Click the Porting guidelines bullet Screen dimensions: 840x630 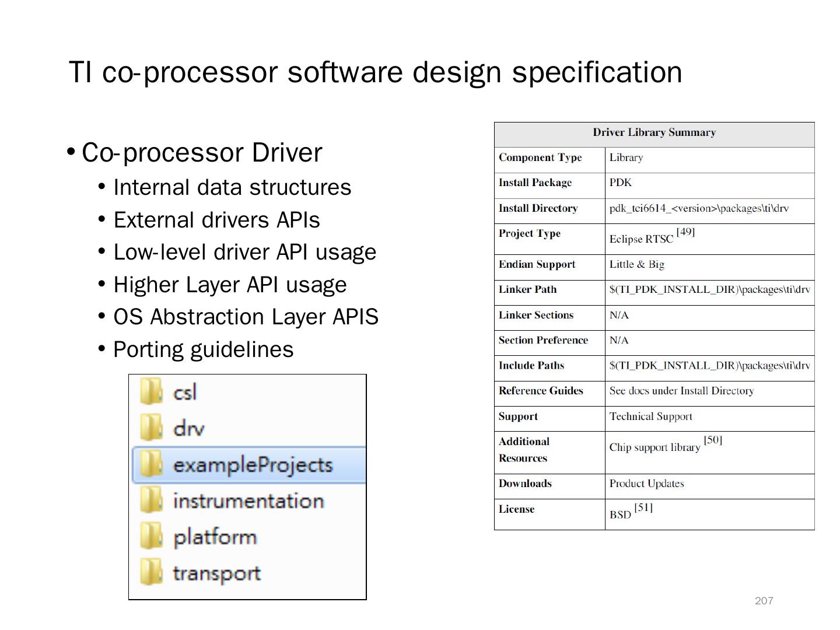(203, 349)
